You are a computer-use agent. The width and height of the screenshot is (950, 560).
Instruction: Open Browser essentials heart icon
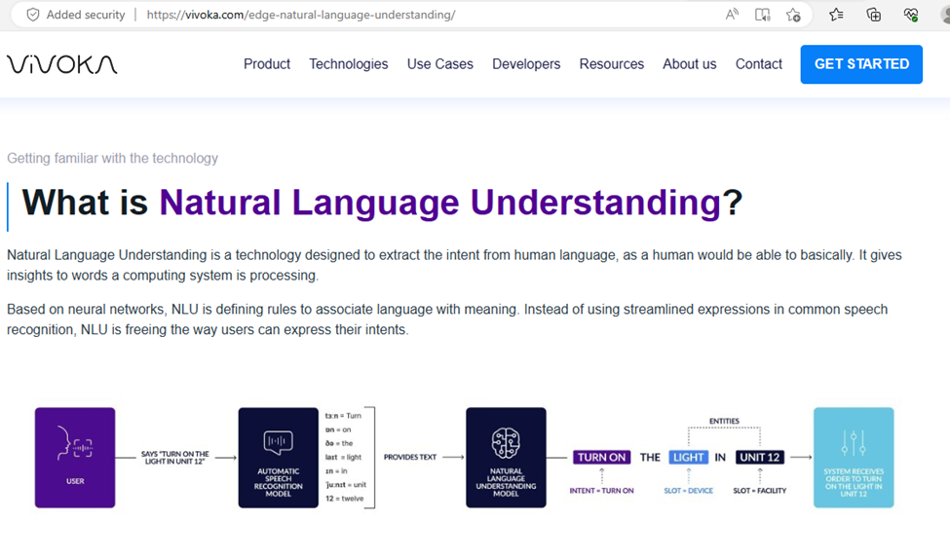click(911, 15)
